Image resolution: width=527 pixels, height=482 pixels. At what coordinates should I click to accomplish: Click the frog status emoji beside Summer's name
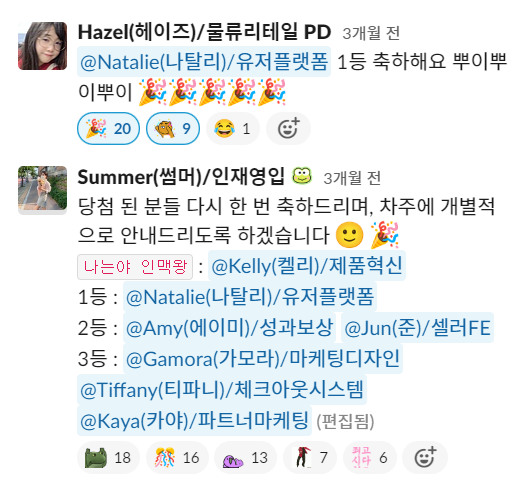302,176
